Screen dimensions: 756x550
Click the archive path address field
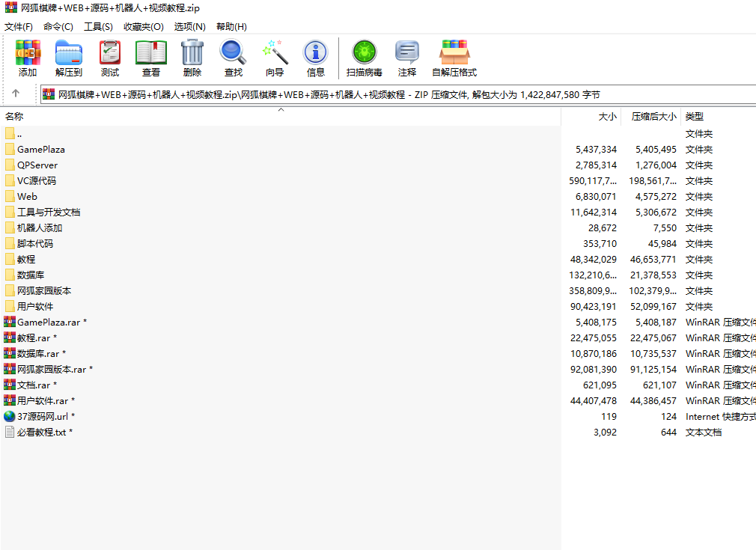[398, 94]
